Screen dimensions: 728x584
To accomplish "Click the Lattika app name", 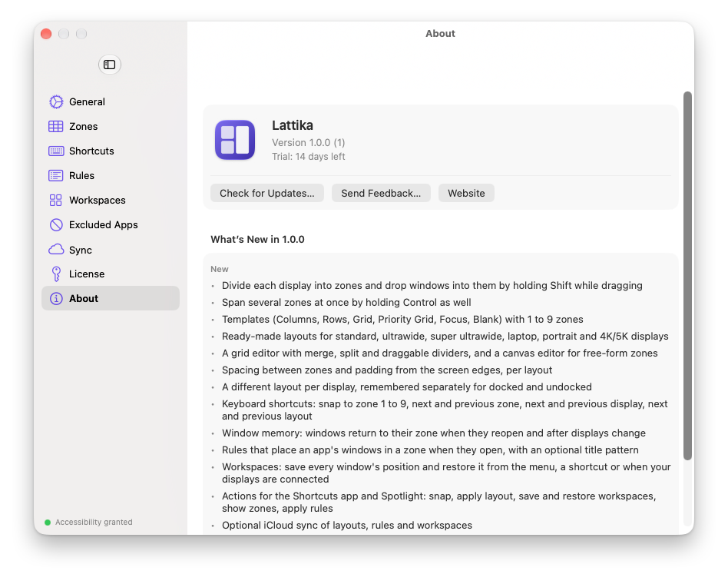I will (293, 125).
